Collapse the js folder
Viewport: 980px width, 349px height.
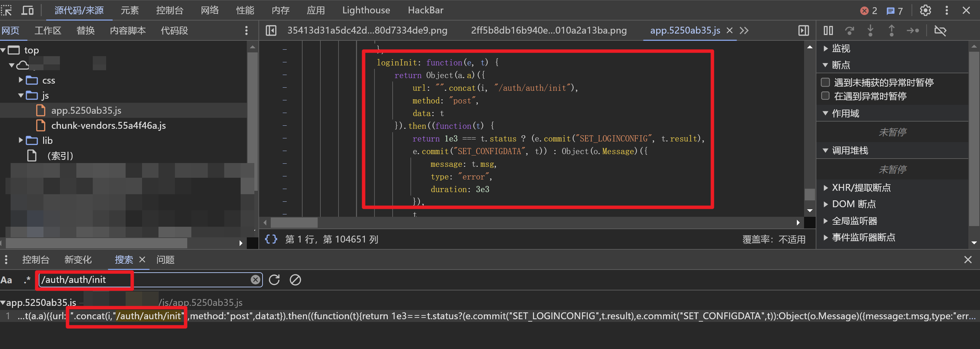tap(21, 95)
